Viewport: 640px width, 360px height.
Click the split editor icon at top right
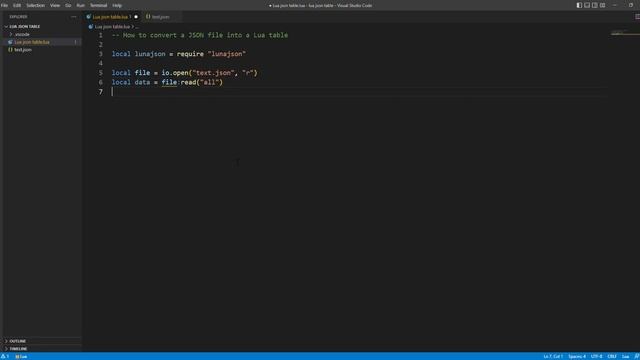click(x=637, y=17)
